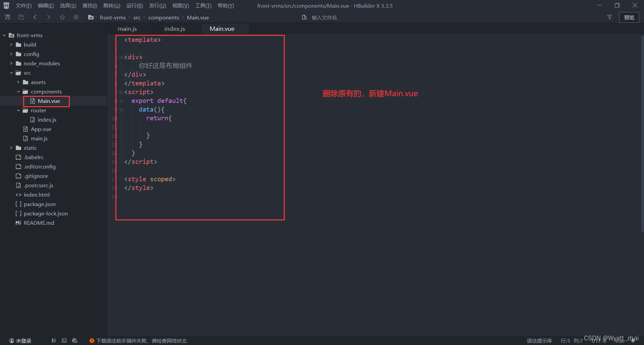Open index.js under router folder

click(x=47, y=120)
